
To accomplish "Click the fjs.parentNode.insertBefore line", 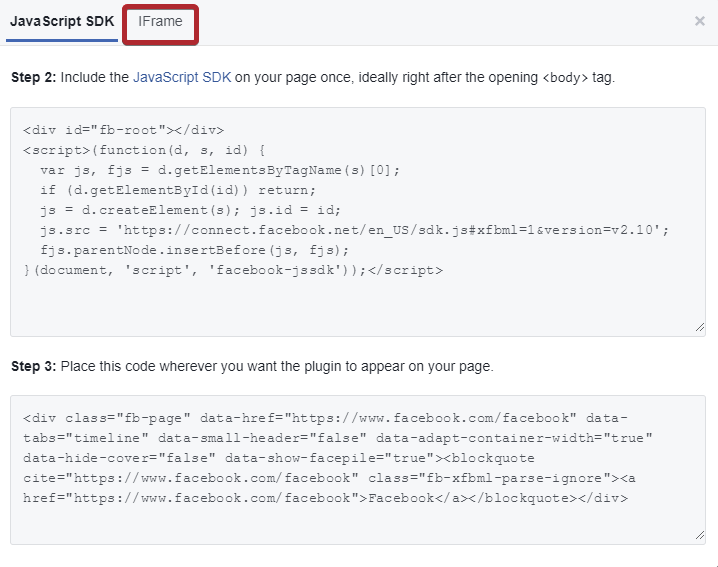I will (x=194, y=250).
